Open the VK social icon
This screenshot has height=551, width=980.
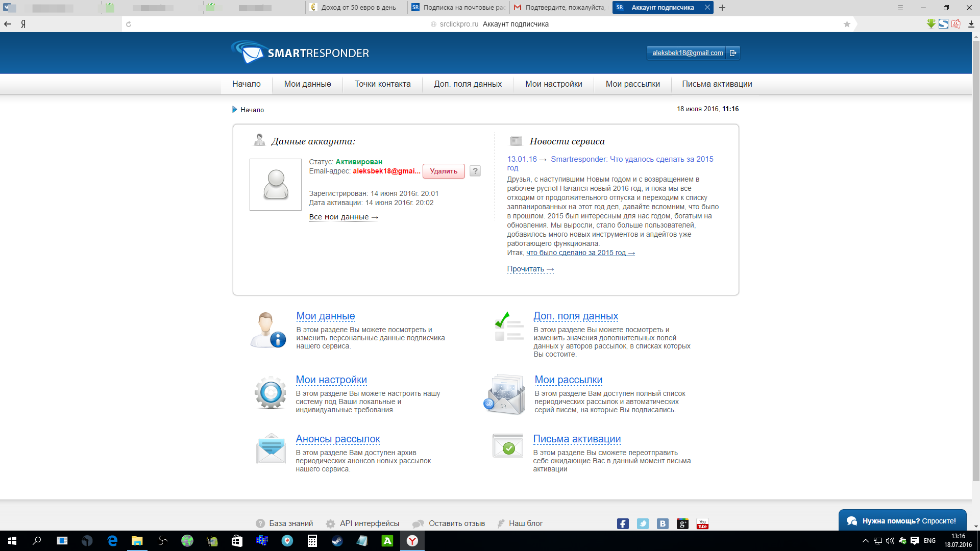(x=663, y=523)
